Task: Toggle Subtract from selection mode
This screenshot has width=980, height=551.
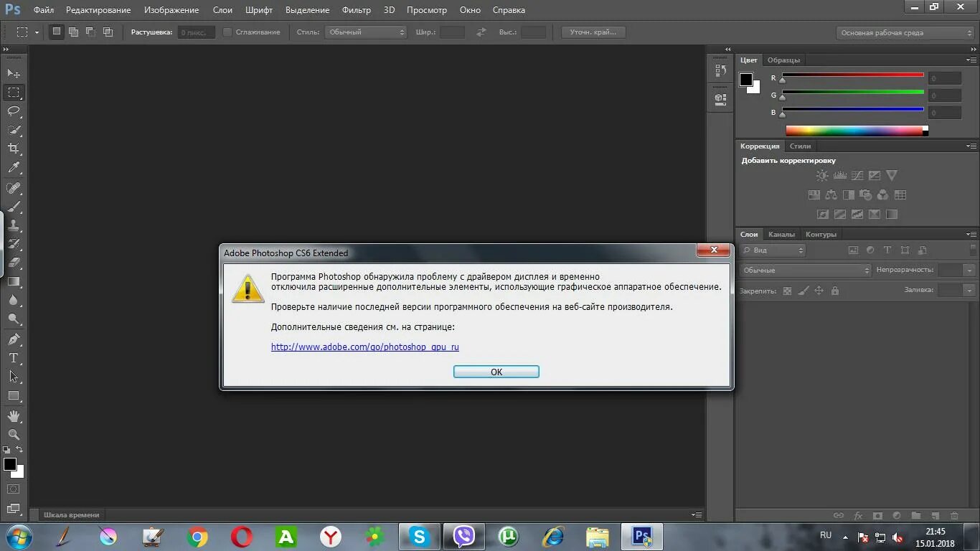Action: [x=90, y=32]
